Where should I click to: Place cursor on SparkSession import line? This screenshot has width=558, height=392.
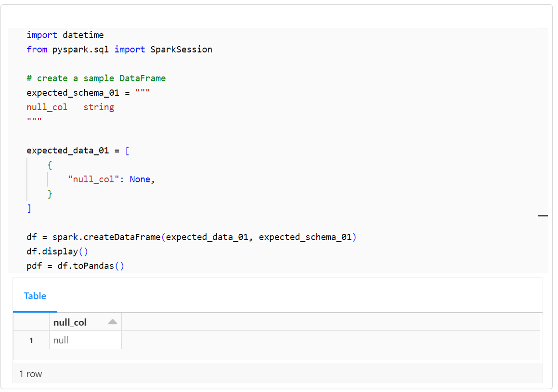click(x=119, y=50)
